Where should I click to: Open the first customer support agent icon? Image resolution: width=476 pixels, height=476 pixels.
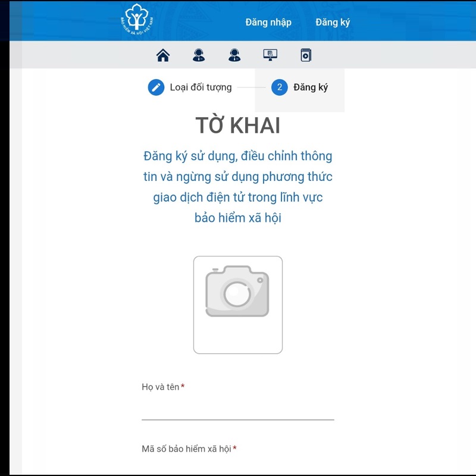coord(199,55)
